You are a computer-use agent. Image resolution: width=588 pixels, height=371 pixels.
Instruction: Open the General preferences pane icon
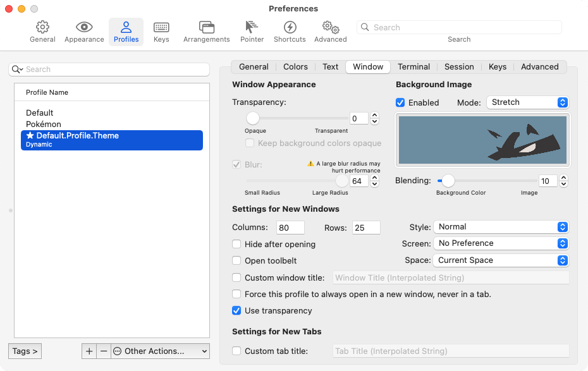42,28
